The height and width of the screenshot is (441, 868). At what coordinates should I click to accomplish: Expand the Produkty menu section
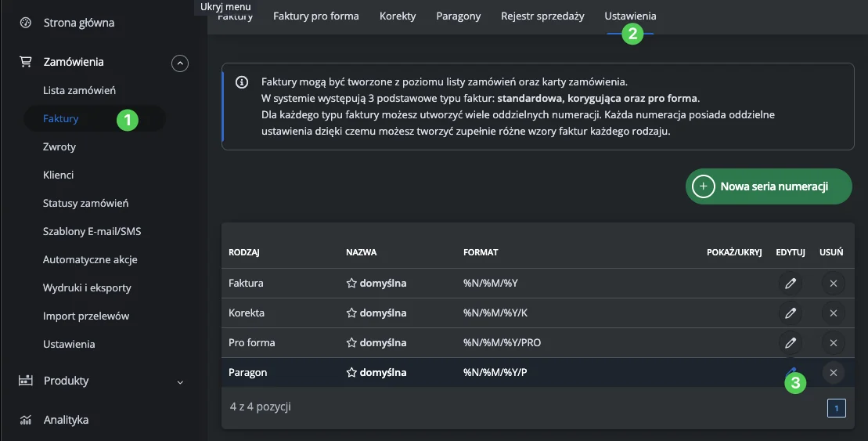[x=180, y=382]
